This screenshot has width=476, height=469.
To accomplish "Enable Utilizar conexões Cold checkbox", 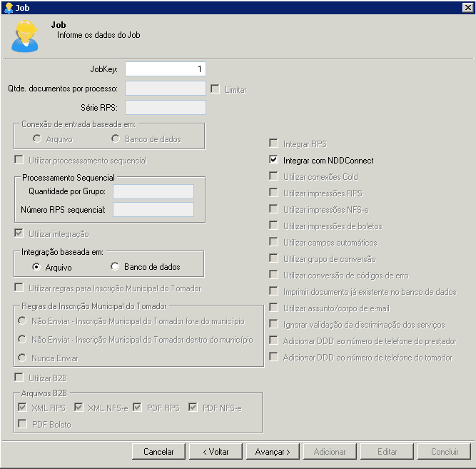I will [273, 176].
